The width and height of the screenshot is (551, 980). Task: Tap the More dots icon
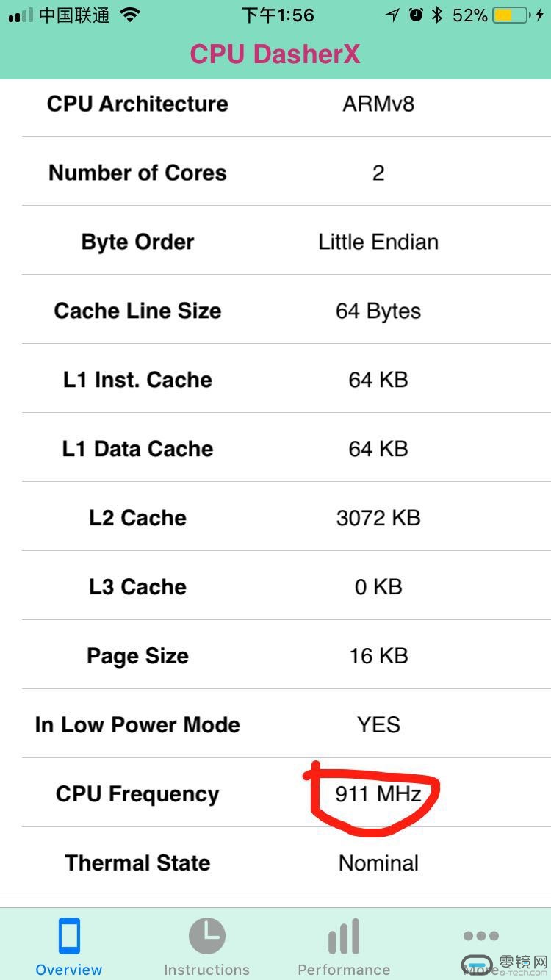[x=481, y=936]
